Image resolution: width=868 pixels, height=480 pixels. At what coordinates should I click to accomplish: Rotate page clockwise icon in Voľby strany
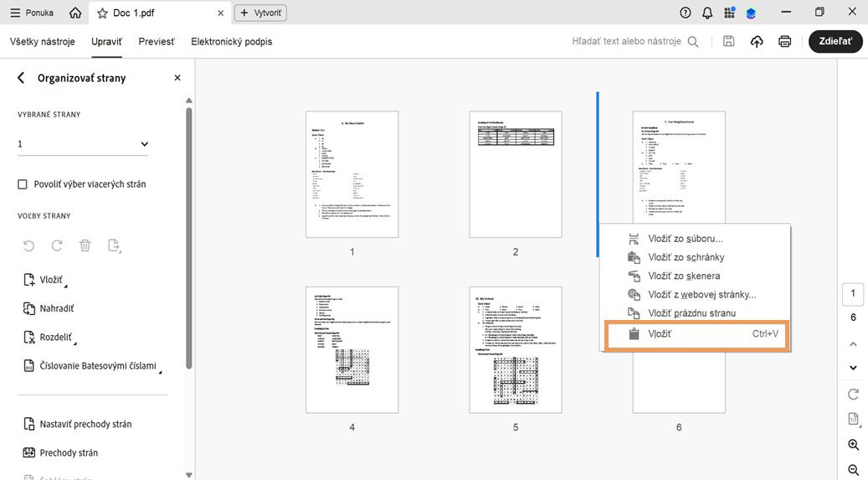point(56,245)
